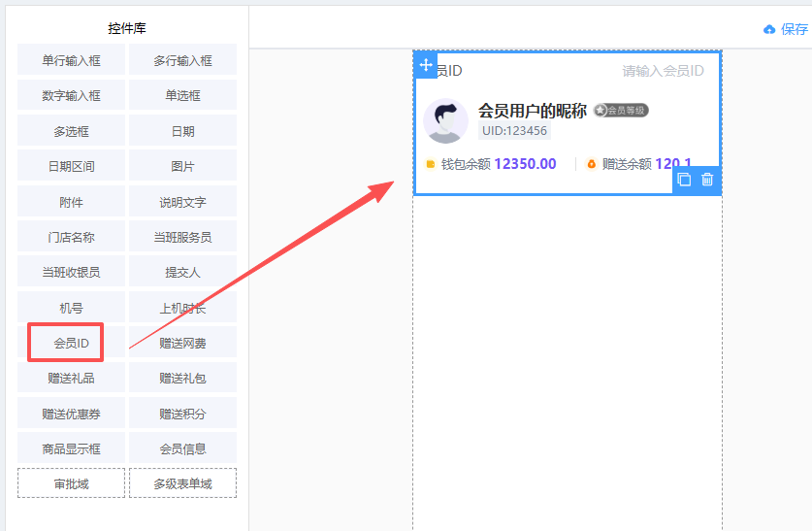Choose the 赠送积分 control
The height and width of the screenshot is (531, 812).
point(182,414)
